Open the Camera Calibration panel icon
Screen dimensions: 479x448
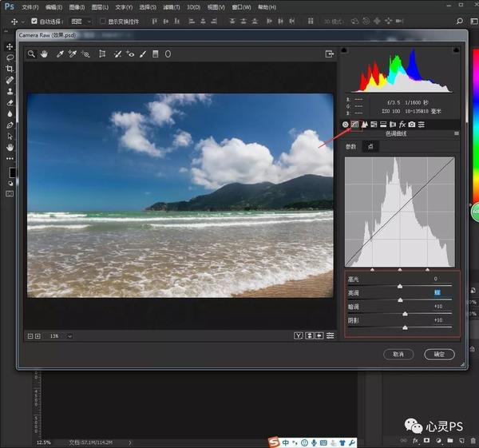(x=412, y=125)
